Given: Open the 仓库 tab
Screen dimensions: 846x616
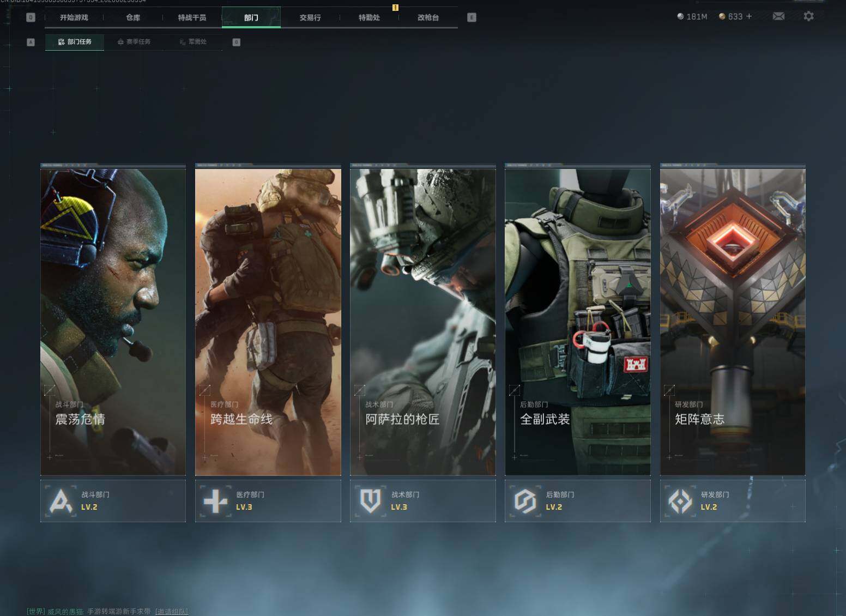Looking at the screenshot, I should [x=133, y=17].
